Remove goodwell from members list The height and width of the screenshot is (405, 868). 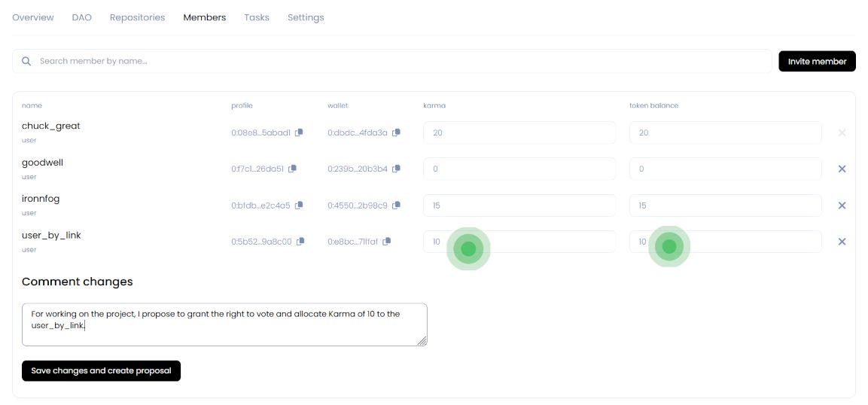coord(842,169)
